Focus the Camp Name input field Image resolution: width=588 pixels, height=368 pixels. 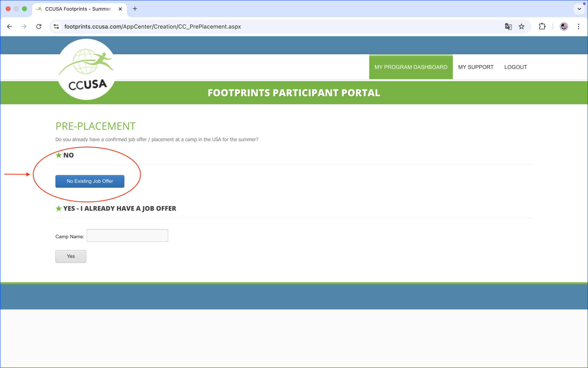pos(127,235)
